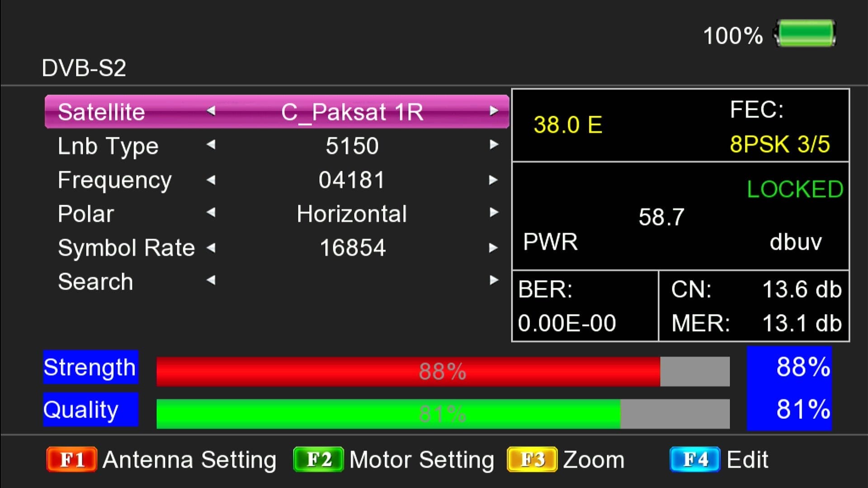Click left arrow on Lnb Type row

[x=211, y=145]
